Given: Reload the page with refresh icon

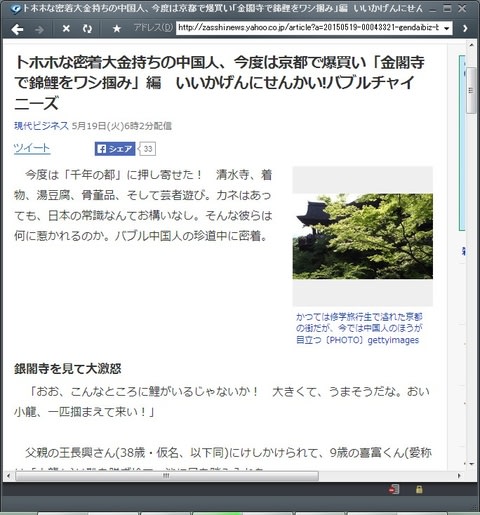Looking at the screenshot, I should 87,29.
